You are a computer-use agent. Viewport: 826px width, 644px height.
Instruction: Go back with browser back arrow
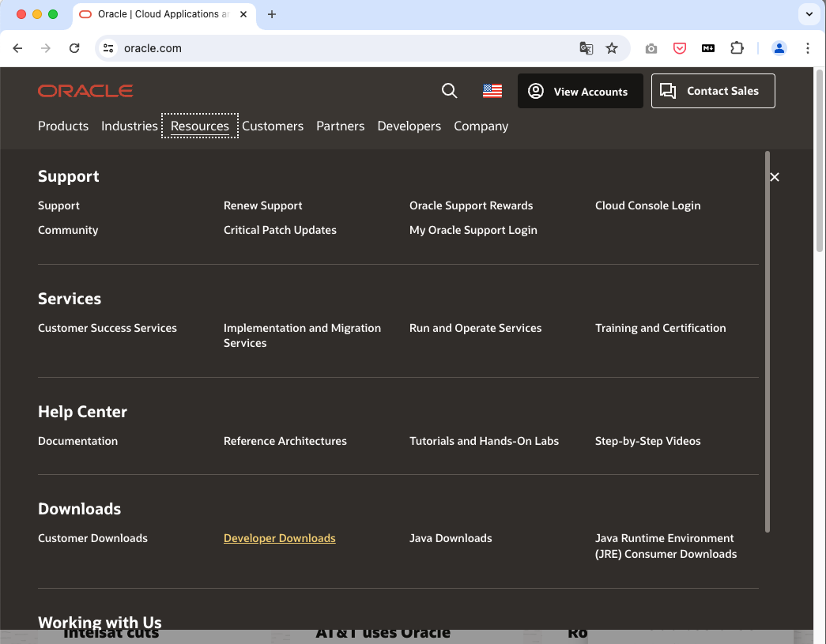point(17,48)
